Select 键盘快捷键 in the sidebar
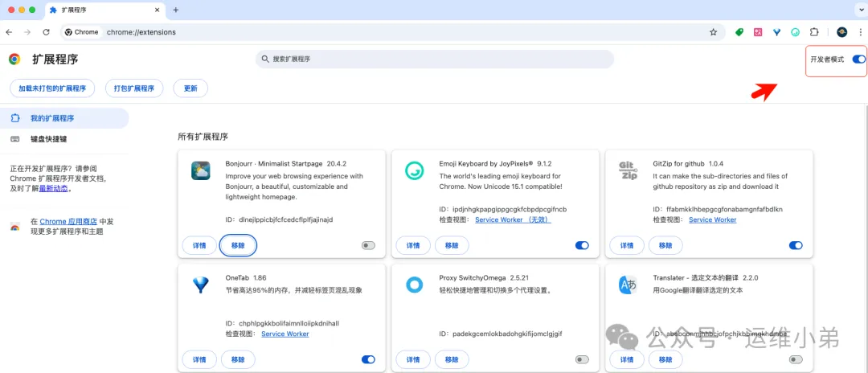Viewport: 868px width, 373px height. tap(64, 139)
